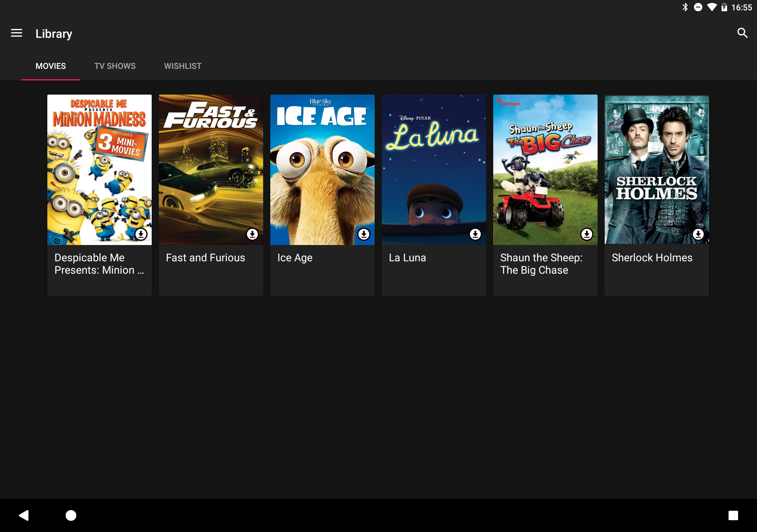Go back with Android back button

[24, 515]
